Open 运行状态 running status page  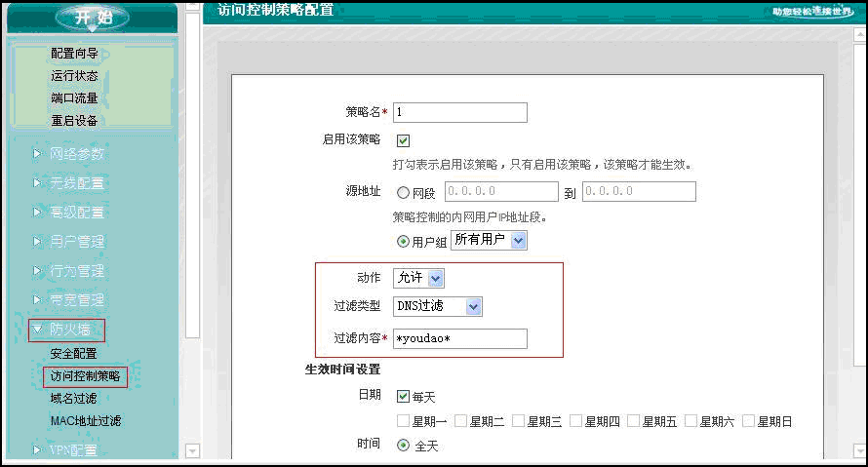click(x=74, y=76)
